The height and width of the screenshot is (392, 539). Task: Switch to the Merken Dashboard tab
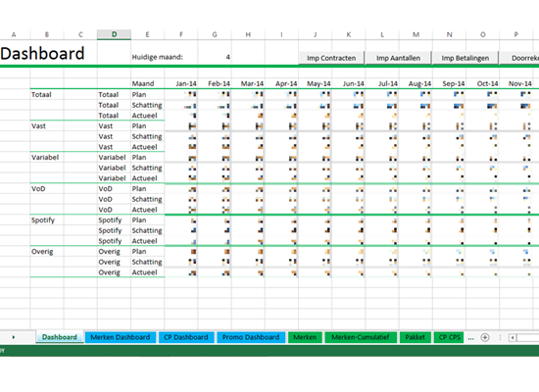click(x=121, y=337)
